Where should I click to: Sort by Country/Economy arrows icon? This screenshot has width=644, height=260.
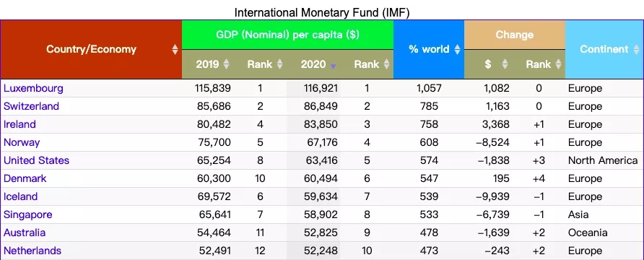pos(175,50)
